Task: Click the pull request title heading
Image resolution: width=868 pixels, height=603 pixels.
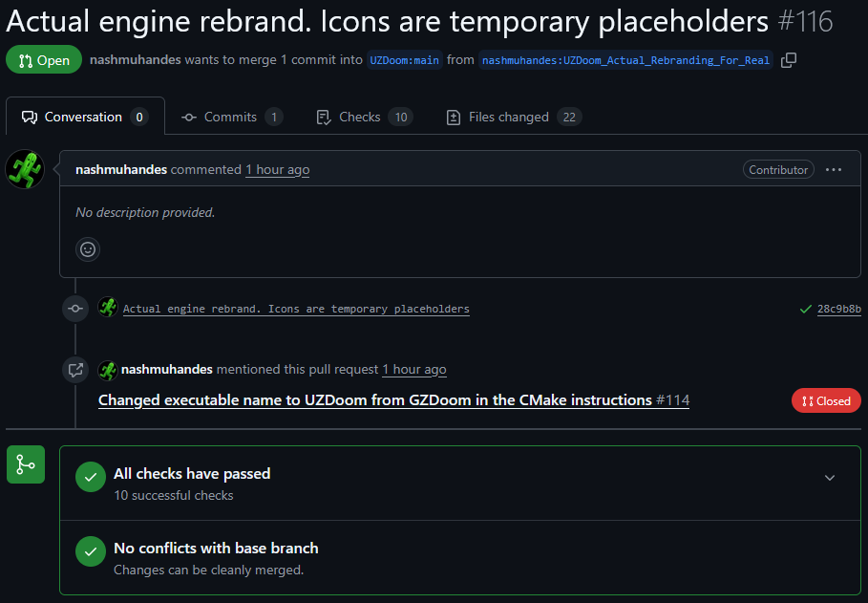Action: tap(387, 22)
